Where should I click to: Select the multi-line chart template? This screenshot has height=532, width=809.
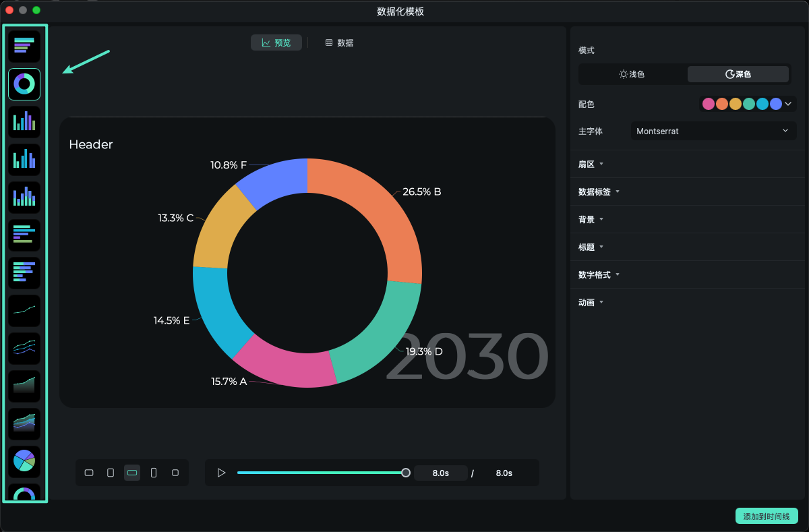pos(24,348)
